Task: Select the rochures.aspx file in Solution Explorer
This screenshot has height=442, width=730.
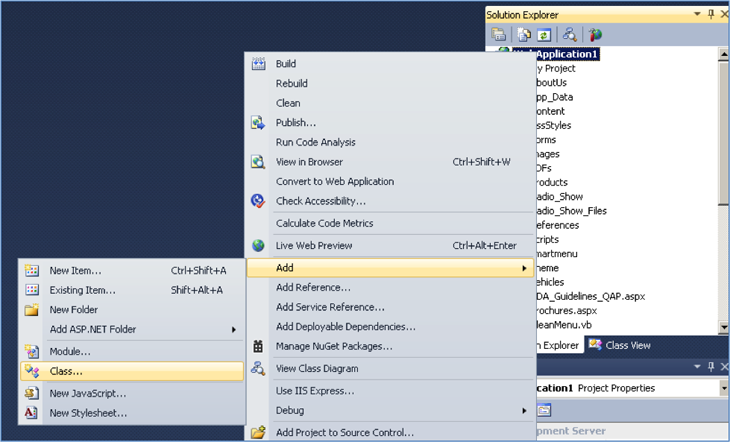Action: (566, 311)
